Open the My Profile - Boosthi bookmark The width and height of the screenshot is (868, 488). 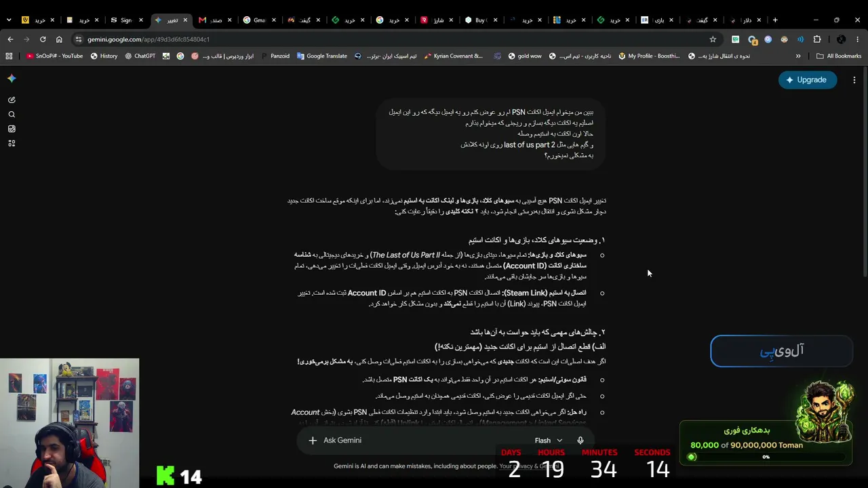click(x=649, y=56)
